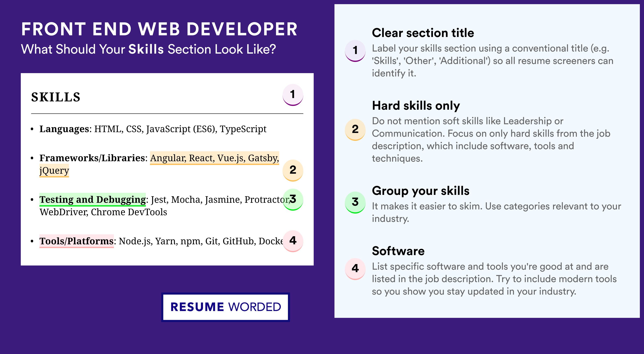Click 'HTML, CSS, JavaScript (ES6), TypeScript' text
This screenshot has width=644, height=354.
180,129
